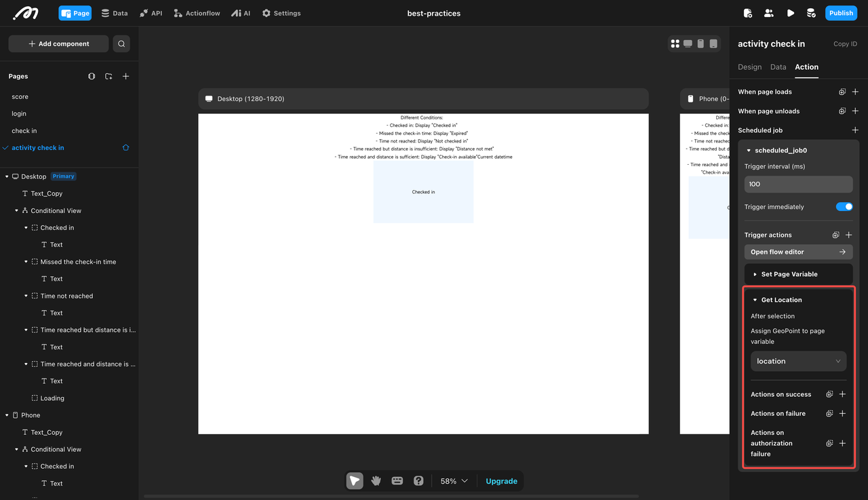
Task: Open the search button beside Add component
Action: pyautogui.click(x=121, y=44)
